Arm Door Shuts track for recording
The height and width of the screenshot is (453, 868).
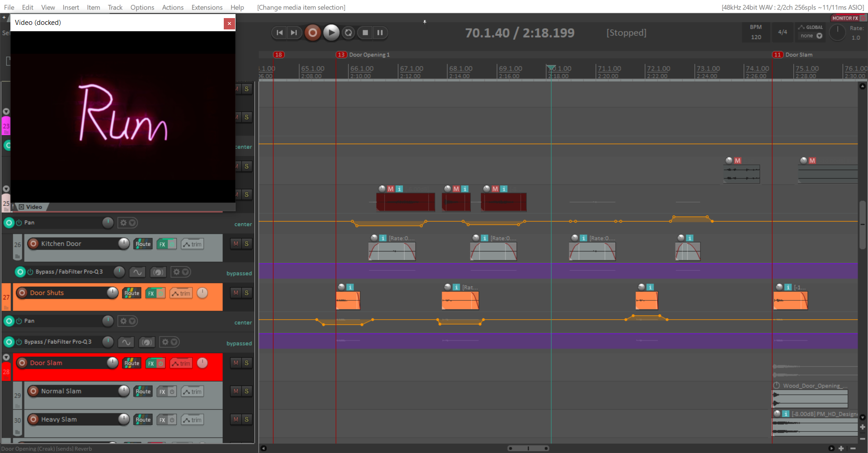22,293
